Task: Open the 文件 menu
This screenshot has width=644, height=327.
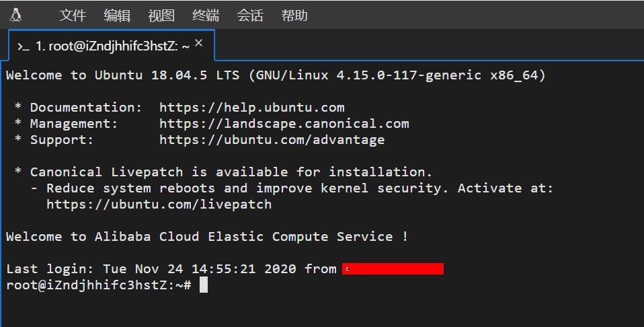Action: click(x=73, y=15)
